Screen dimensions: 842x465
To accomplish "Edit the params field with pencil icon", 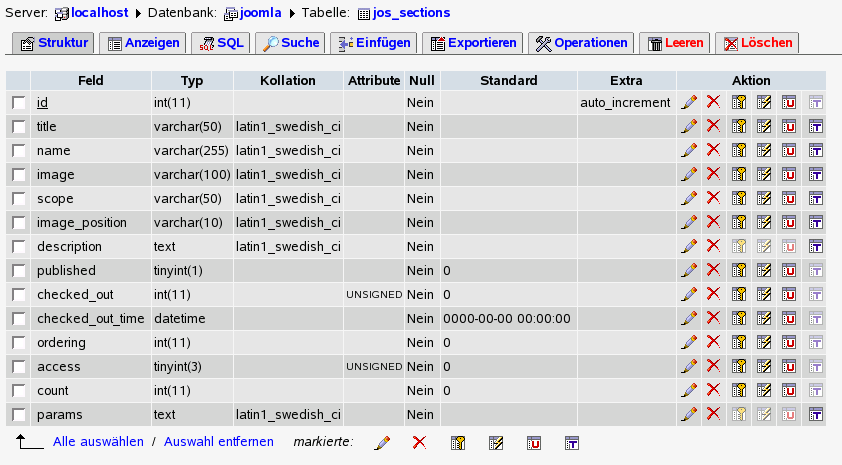I will (689, 414).
